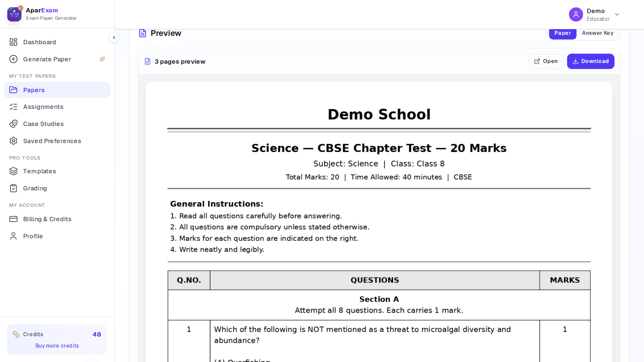The height and width of the screenshot is (362, 644).
Task: Click the document icon beside 3 pages preview
Action: pos(148,61)
